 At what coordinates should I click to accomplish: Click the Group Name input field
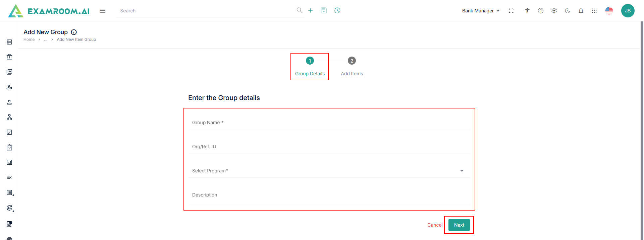pos(329,123)
